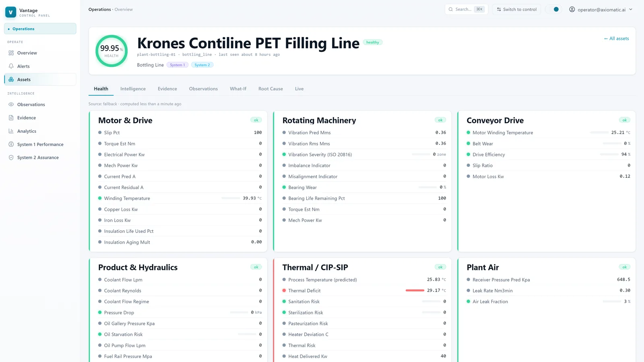The width and height of the screenshot is (644, 362).
Task: Click the Thermal Deficit red progress bar
Action: [x=415, y=290]
